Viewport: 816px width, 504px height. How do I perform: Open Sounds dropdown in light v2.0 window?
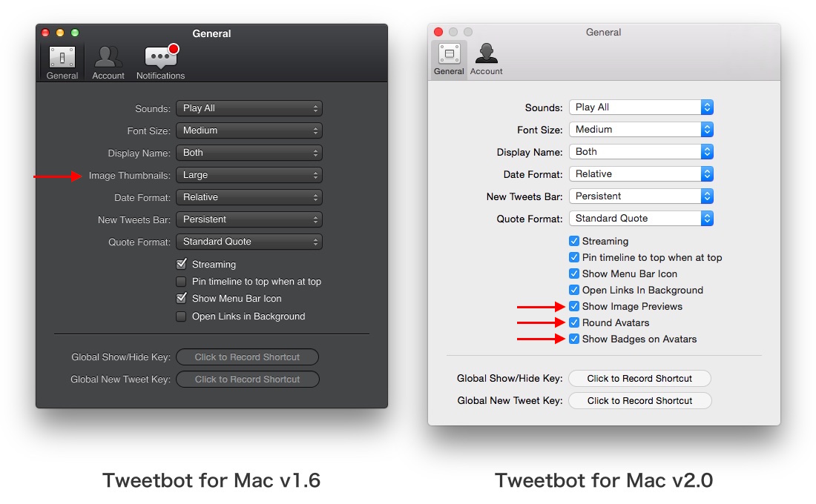(x=641, y=107)
